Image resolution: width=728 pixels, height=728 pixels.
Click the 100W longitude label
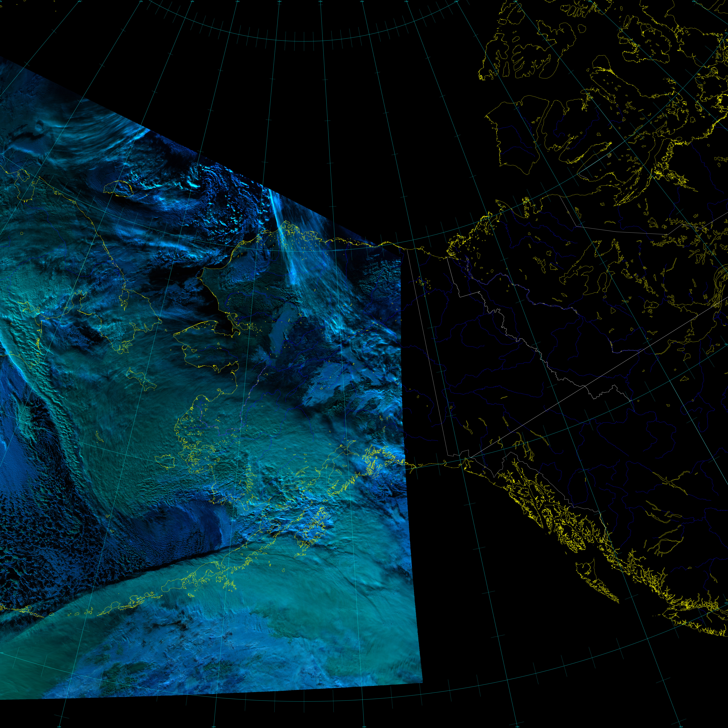(x=590, y=1)
